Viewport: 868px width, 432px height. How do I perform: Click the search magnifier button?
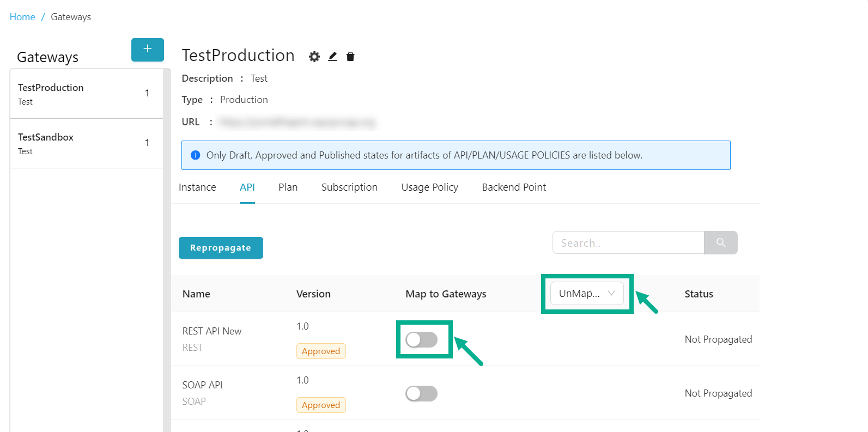click(x=720, y=243)
